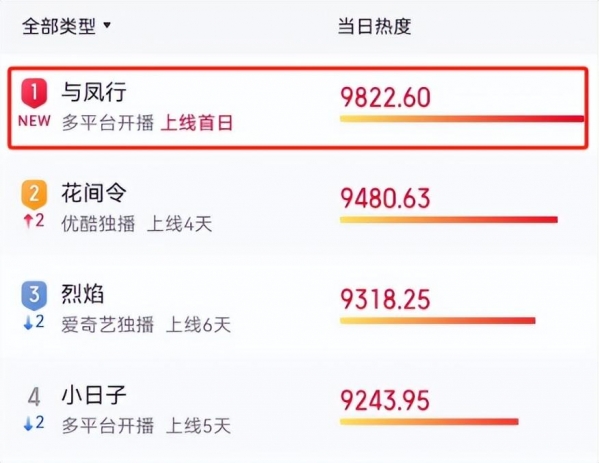Open the 全部类型 dropdown filter
This screenshot has height=463, width=600.
click(67, 27)
